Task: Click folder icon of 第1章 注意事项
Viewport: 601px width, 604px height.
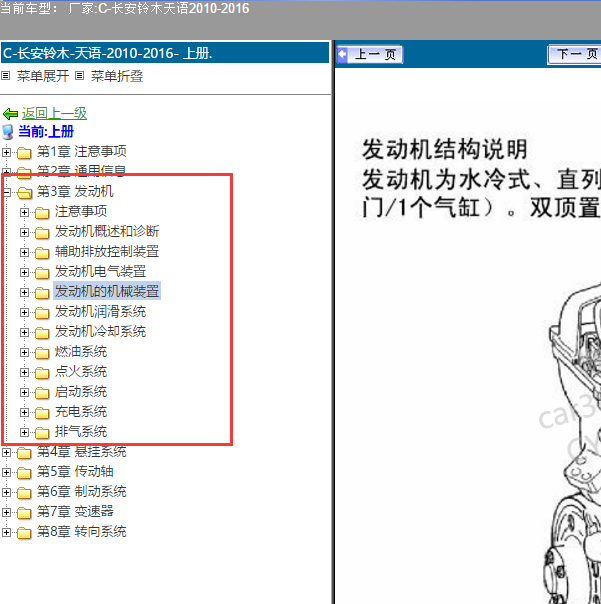Action: click(24, 153)
